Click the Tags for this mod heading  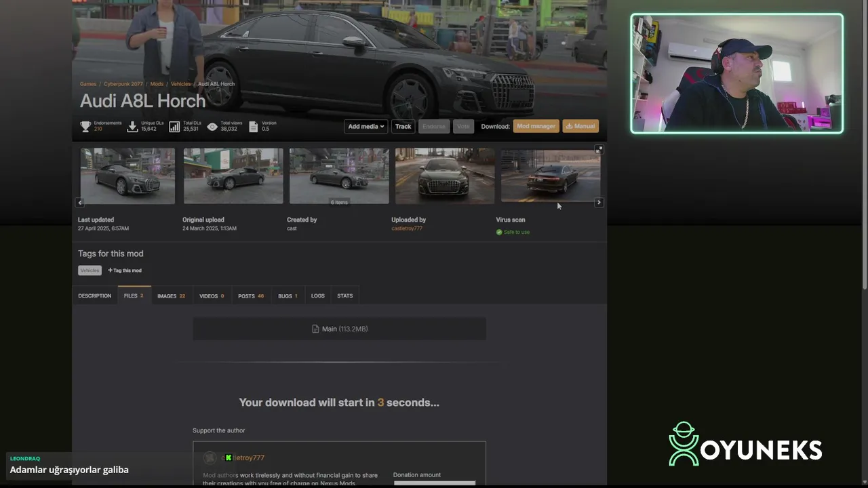point(111,253)
